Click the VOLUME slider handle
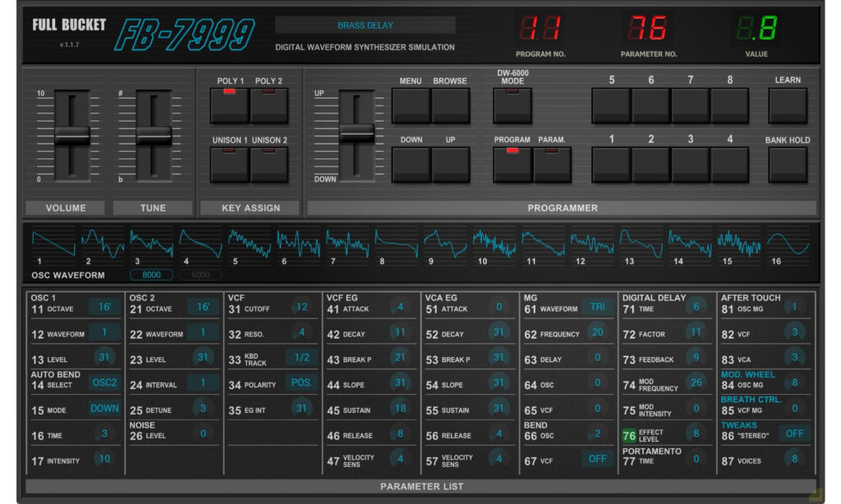 72,135
